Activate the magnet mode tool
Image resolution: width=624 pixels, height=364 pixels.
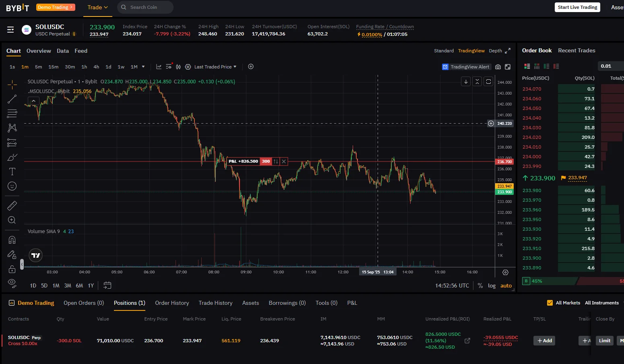[x=12, y=240]
